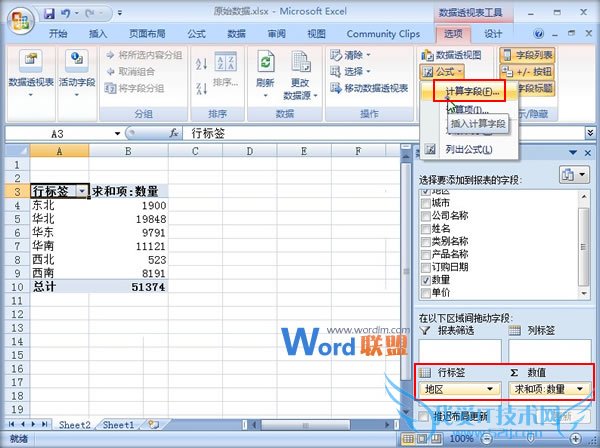Screen dimensions: 600x448
Task: Check the 姓名 field checkbox
Action: coord(425,229)
